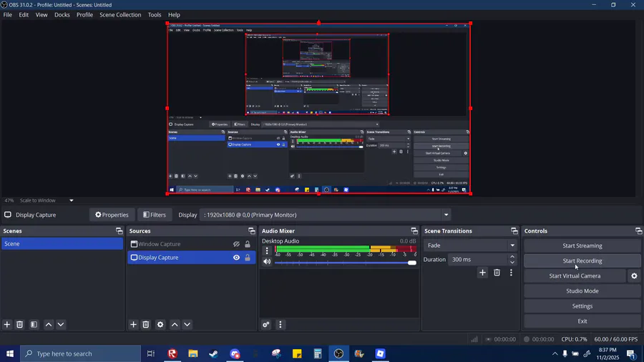
Task: Open source Filters button
Action: pos(155,215)
